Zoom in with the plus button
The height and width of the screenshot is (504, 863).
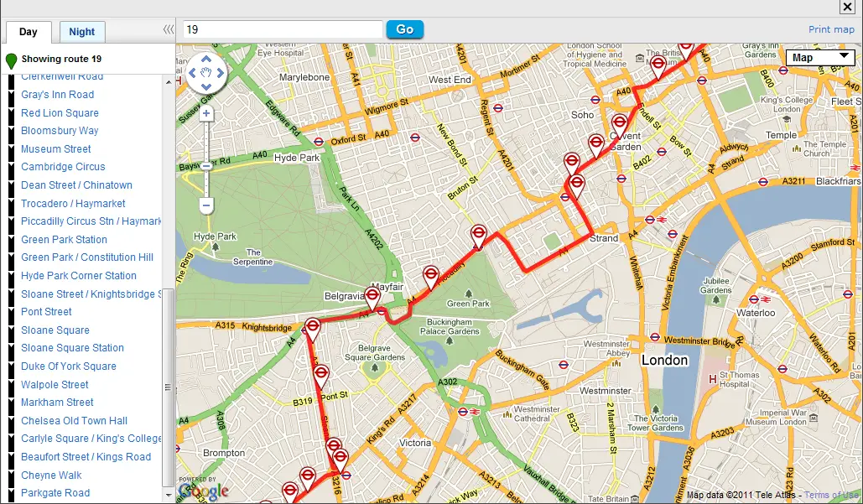[x=205, y=114]
